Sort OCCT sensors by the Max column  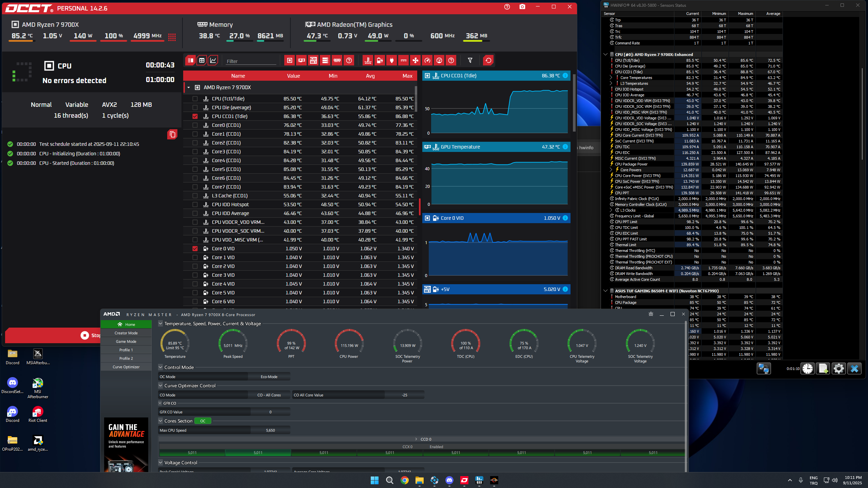pyautogui.click(x=407, y=76)
